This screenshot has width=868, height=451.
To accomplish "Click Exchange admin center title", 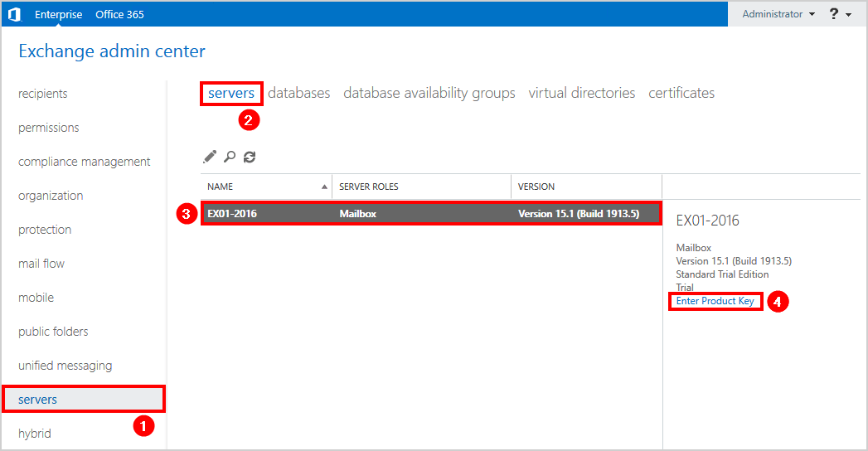I will click(112, 51).
